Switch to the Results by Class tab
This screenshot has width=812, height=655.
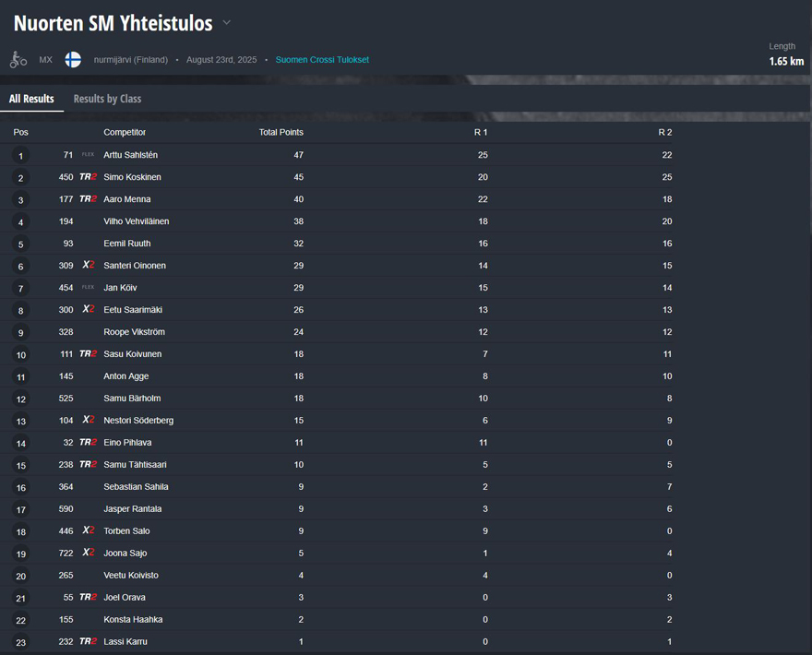click(107, 99)
